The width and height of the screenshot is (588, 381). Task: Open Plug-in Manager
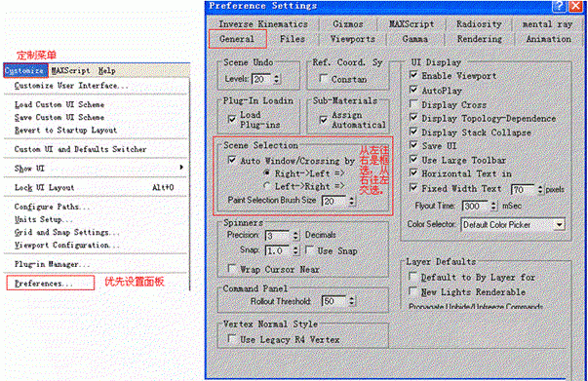click(x=52, y=264)
